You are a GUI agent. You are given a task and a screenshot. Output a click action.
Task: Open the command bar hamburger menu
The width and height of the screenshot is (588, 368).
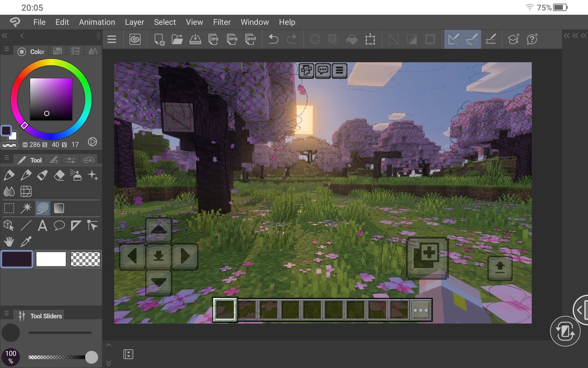(x=112, y=39)
